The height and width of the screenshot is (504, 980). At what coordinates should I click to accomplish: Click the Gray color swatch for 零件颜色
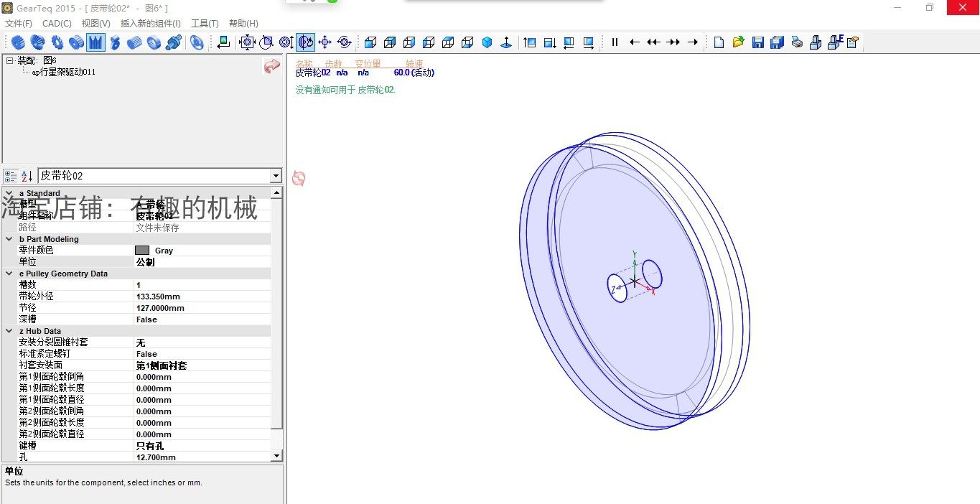(x=143, y=250)
